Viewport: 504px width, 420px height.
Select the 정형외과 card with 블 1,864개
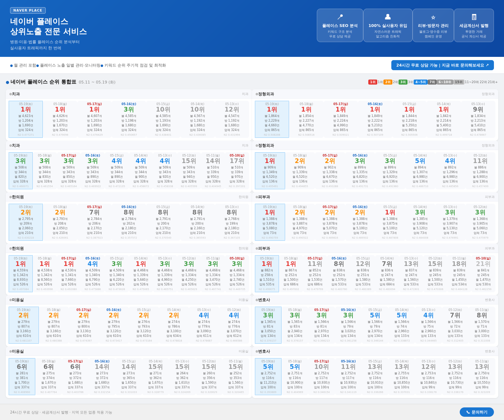tap(272, 119)
